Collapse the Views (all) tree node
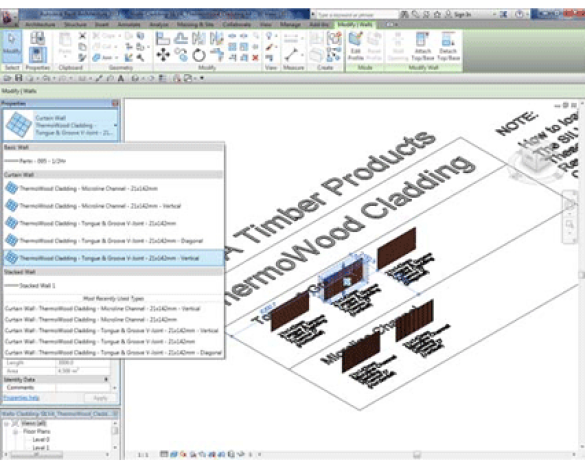 click(x=6, y=424)
